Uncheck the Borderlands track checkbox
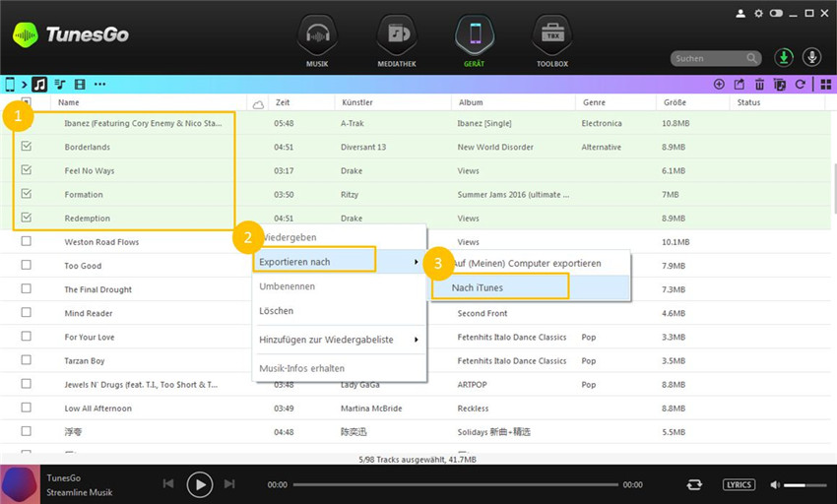 [x=27, y=146]
